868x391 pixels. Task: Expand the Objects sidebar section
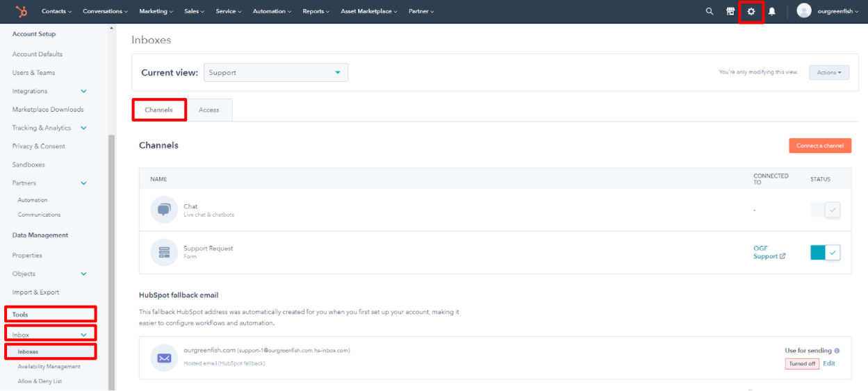(x=83, y=274)
